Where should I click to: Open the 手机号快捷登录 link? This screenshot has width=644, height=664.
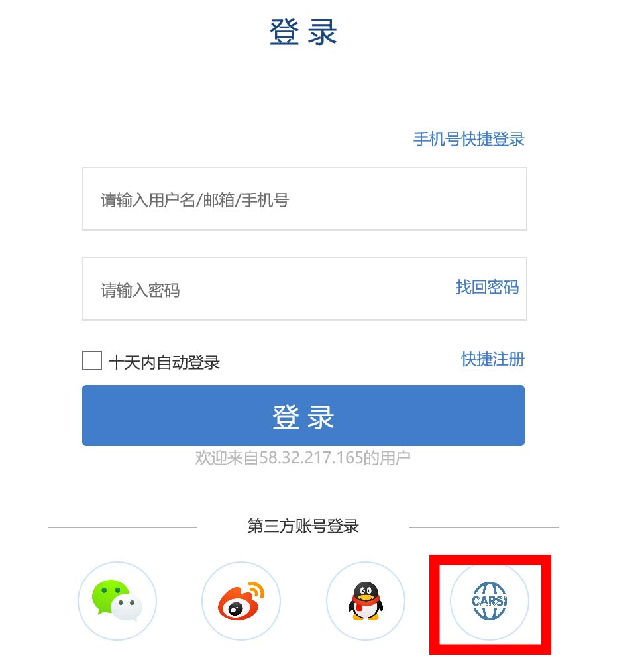click(x=468, y=139)
